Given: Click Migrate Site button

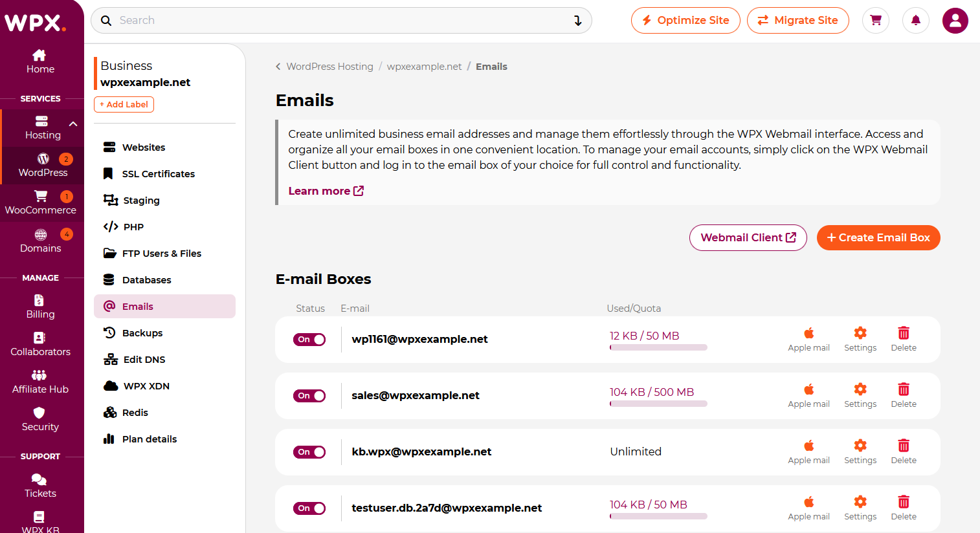Looking at the screenshot, I should (x=797, y=21).
